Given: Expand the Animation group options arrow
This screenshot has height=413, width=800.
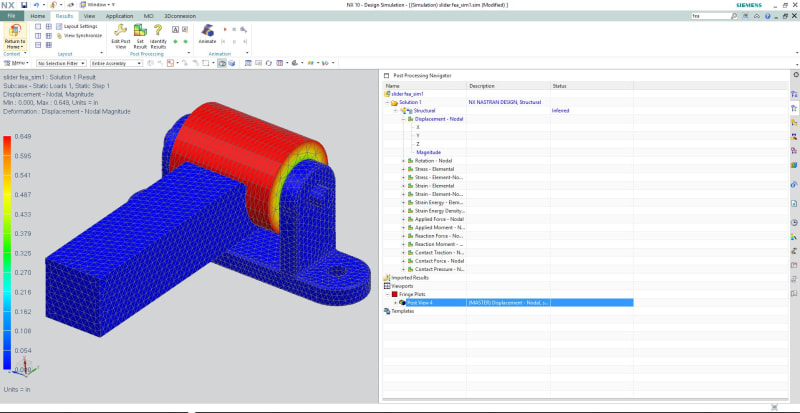Looking at the screenshot, I should pos(247,53).
